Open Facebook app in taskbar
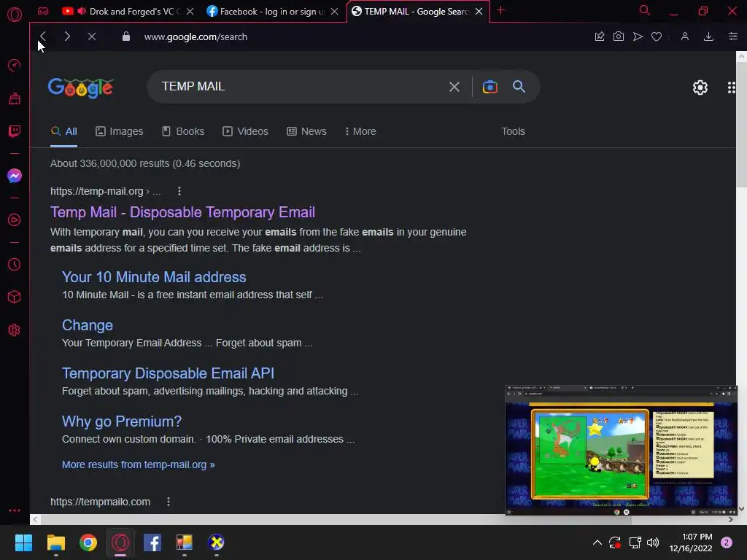Screen dimensions: 747x560 pos(152,542)
